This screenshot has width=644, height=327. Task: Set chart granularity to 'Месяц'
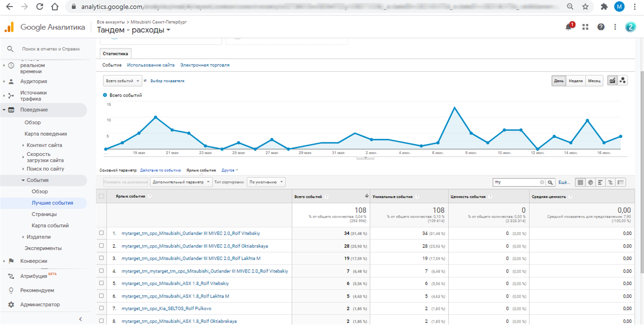click(x=594, y=81)
